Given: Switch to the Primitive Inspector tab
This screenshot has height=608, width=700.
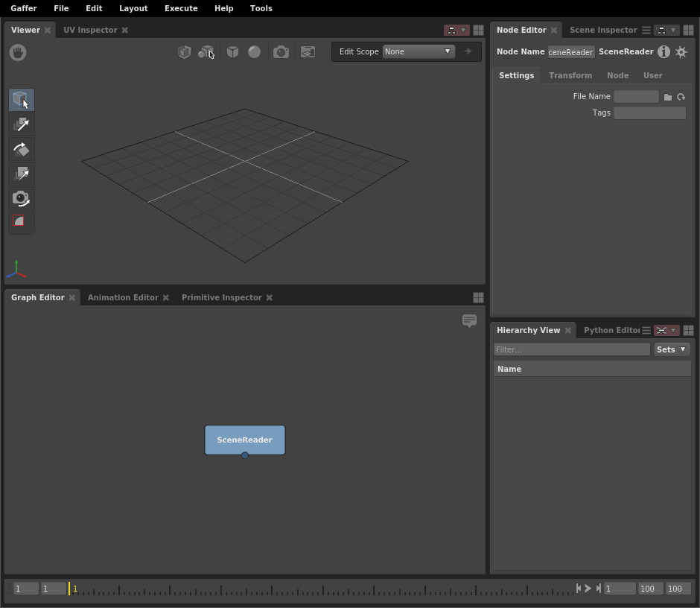Looking at the screenshot, I should (221, 297).
